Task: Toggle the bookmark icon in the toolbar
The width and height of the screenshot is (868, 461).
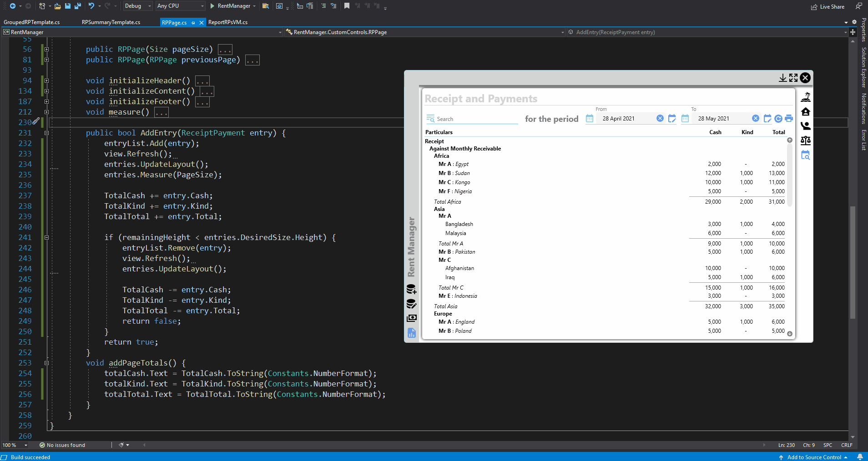Action: point(347,6)
